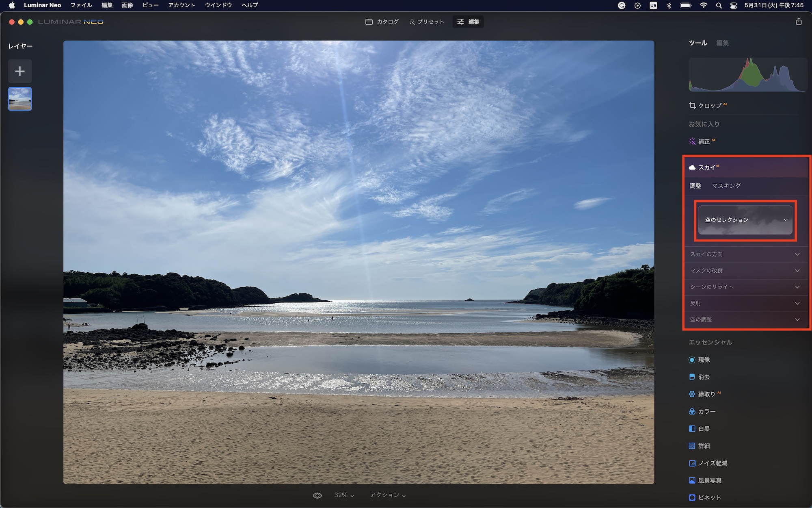Click the share/export icon at top right
The image size is (812, 508).
(x=799, y=22)
